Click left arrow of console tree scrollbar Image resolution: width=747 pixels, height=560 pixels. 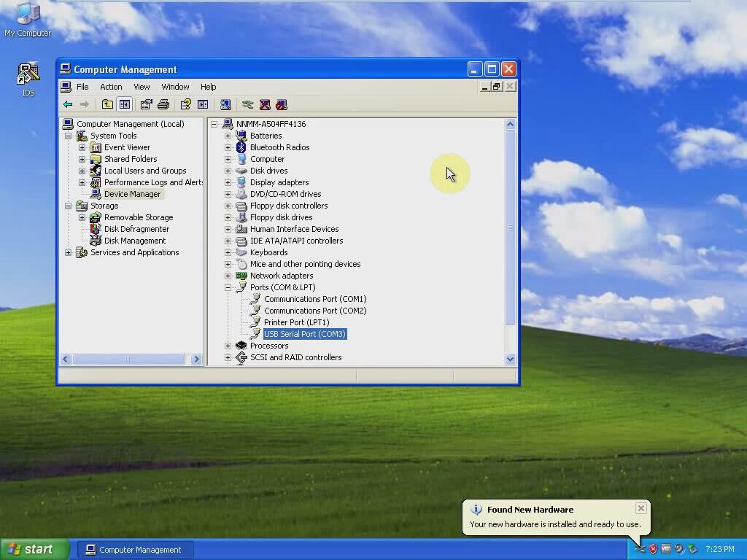coord(66,359)
